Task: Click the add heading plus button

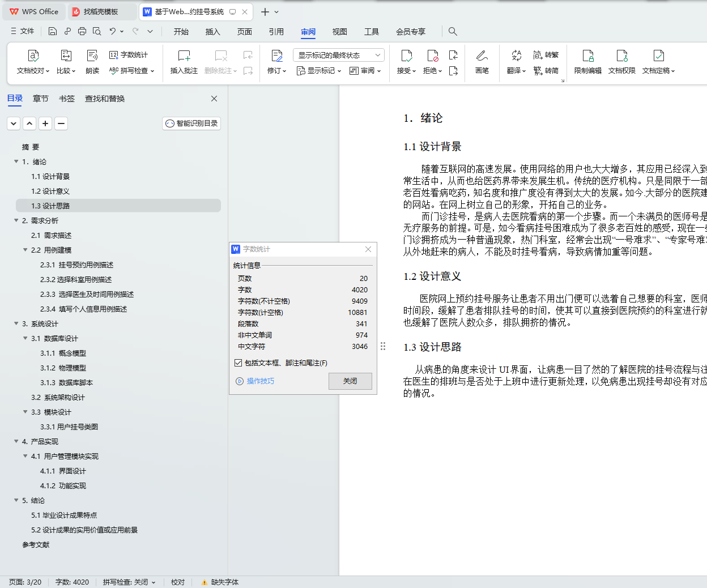Action: tap(45, 123)
